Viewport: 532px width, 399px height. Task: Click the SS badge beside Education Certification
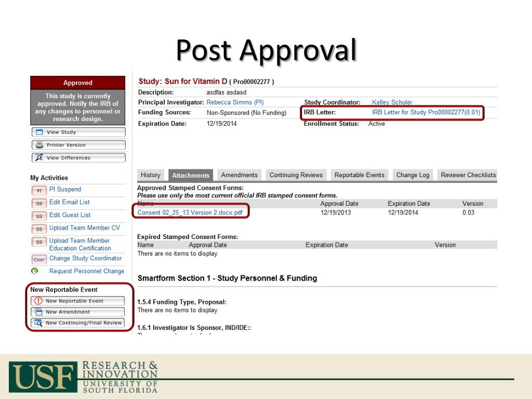pos(39,242)
